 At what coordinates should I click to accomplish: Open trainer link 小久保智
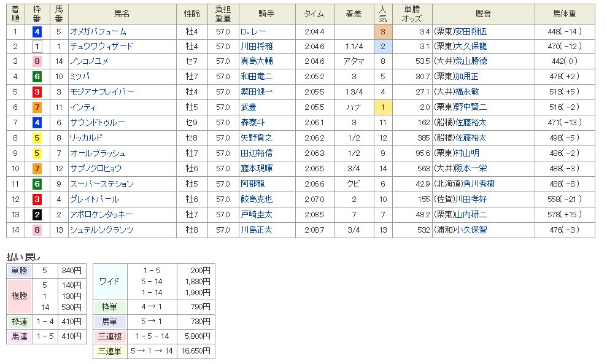pos(471,230)
